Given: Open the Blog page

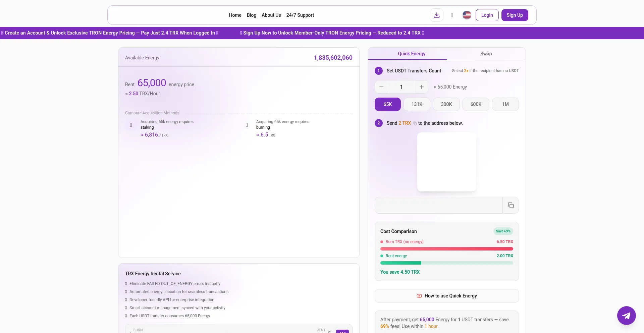Looking at the screenshot, I should point(252,15).
